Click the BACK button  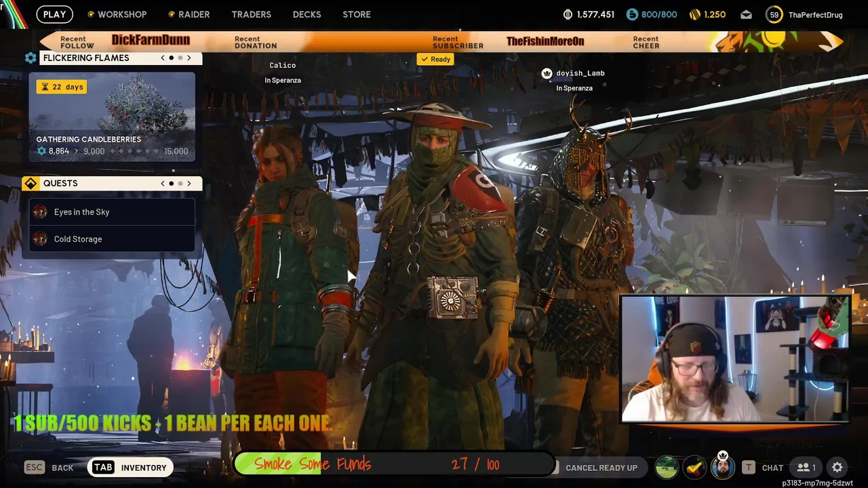click(62, 468)
